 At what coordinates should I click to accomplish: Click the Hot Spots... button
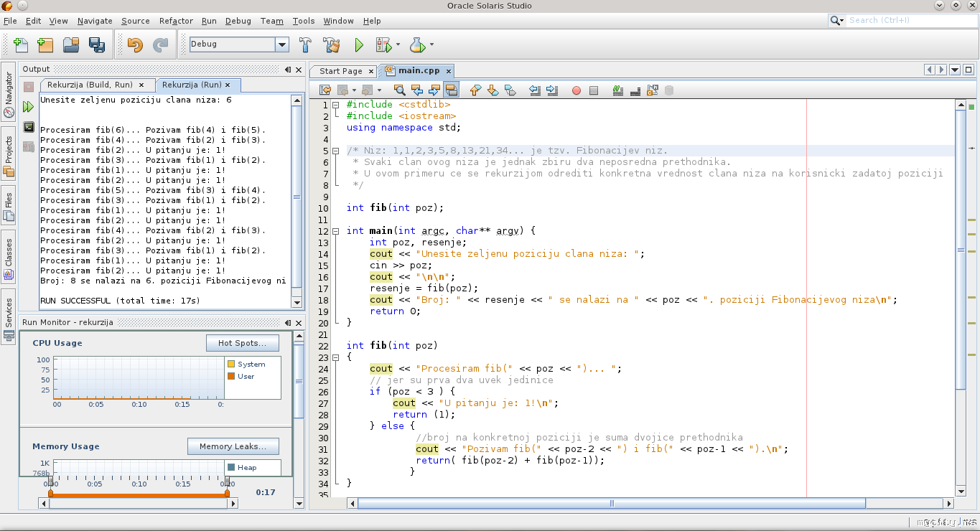click(x=242, y=343)
